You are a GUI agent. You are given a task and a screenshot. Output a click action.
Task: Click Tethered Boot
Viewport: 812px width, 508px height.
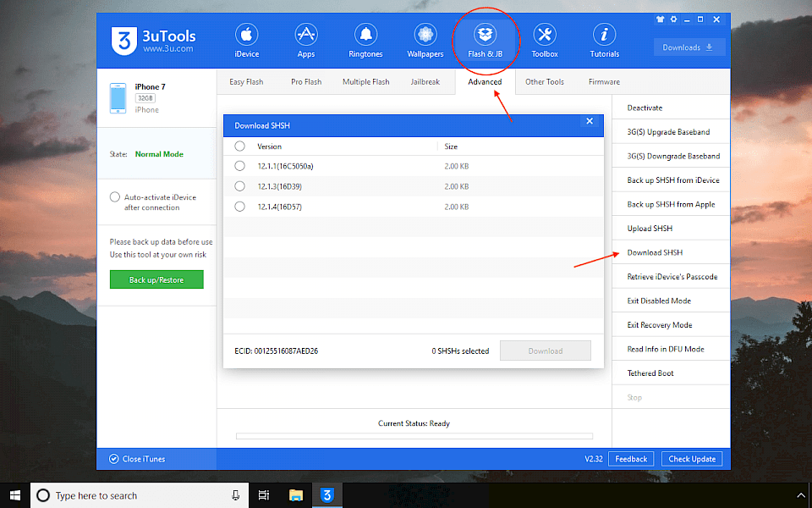(671, 373)
